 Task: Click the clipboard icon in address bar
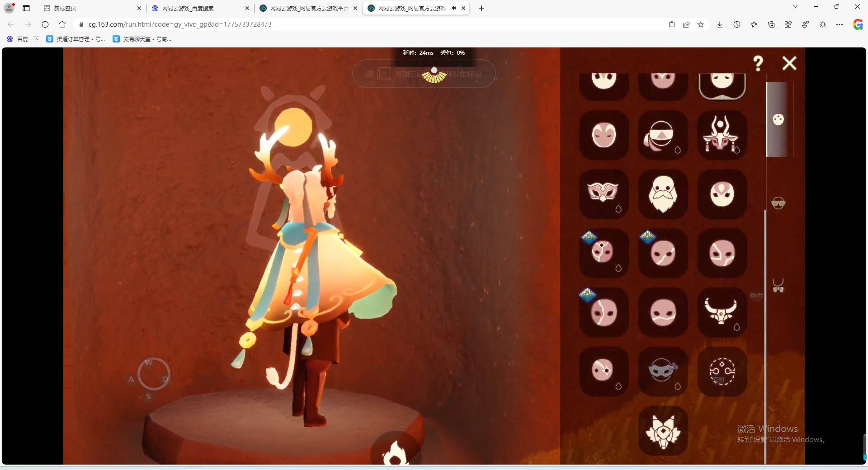click(x=672, y=24)
